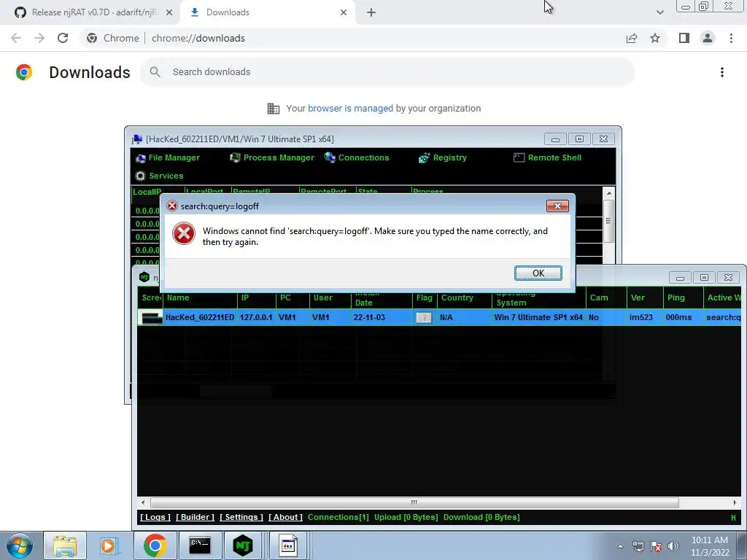
Task: Sort by the User column header
Action: click(x=330, y=297)
